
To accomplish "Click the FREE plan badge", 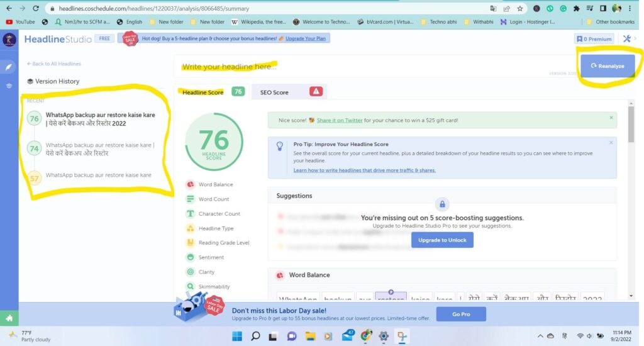I will tap(104, 38).
